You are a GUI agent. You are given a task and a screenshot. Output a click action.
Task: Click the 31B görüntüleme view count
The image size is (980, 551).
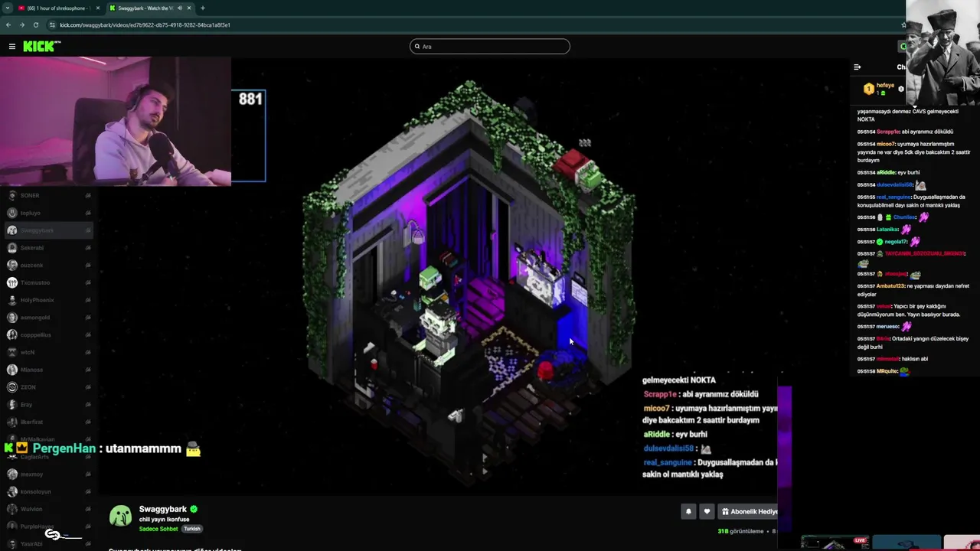(x=740, y=531)
